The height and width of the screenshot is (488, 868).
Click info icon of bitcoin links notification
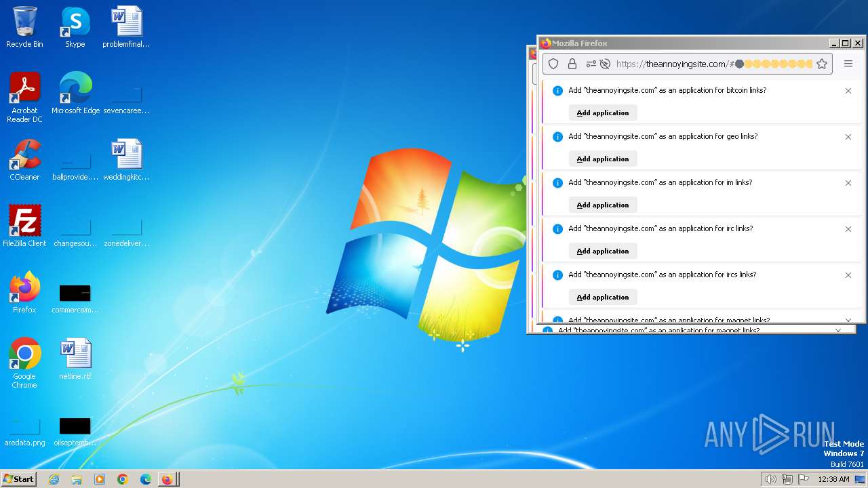[x=557, y=91]
